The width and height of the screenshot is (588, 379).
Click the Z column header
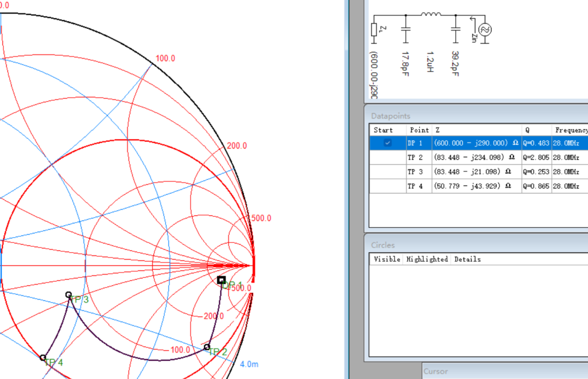pos(437,130)
